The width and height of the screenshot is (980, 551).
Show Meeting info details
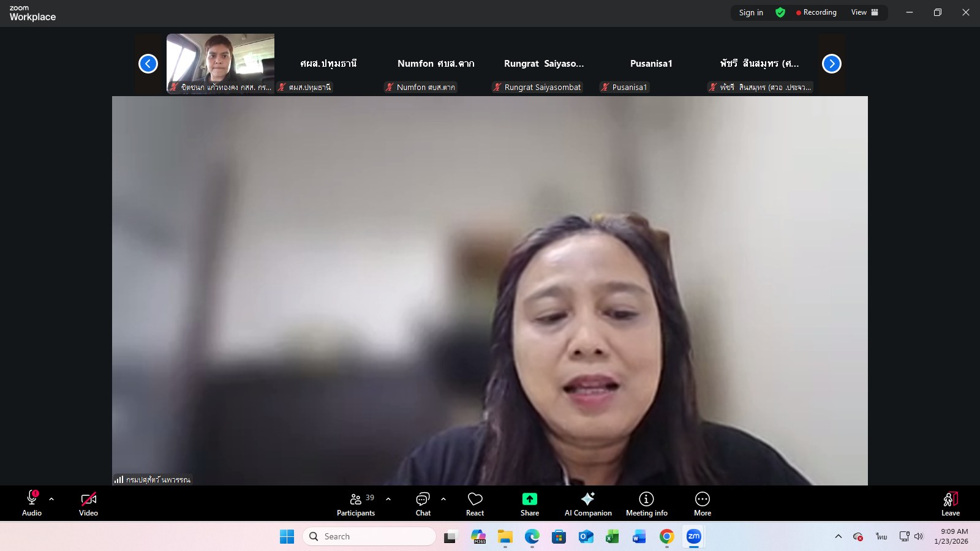[x=646, y=504]
